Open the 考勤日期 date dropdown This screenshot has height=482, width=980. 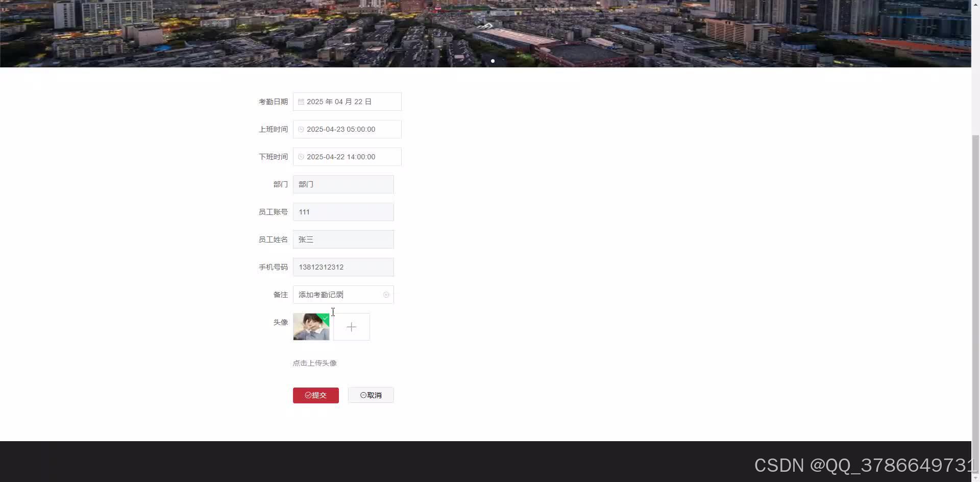347,102
